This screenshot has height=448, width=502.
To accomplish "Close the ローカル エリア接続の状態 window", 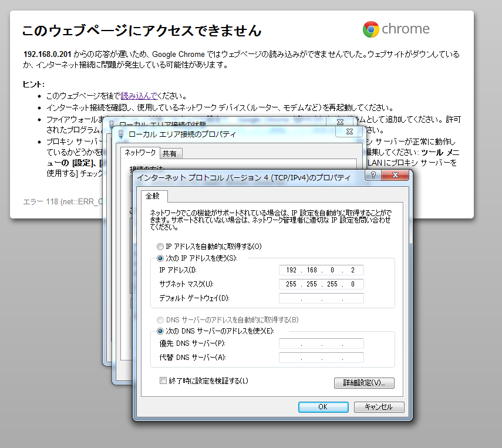I will pos(340,122).
